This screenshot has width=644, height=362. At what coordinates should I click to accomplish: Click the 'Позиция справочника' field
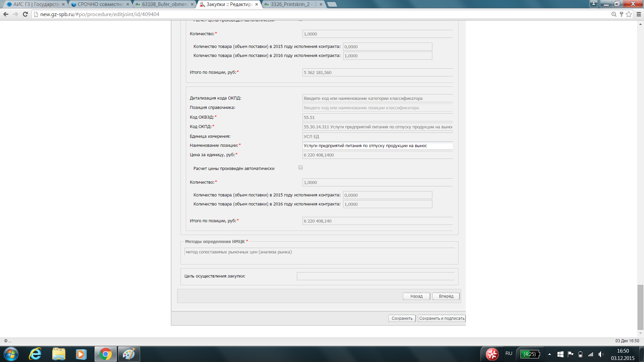coord(378,108)
